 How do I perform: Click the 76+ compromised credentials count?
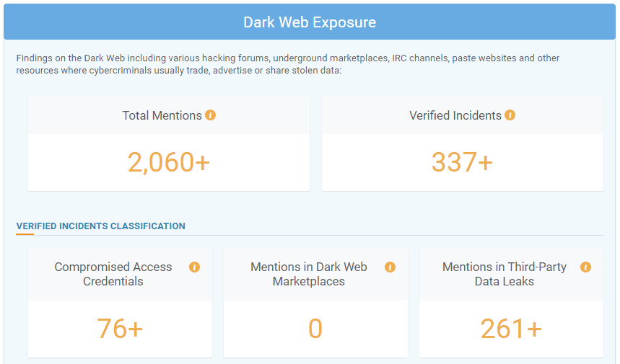pos(120,329)
